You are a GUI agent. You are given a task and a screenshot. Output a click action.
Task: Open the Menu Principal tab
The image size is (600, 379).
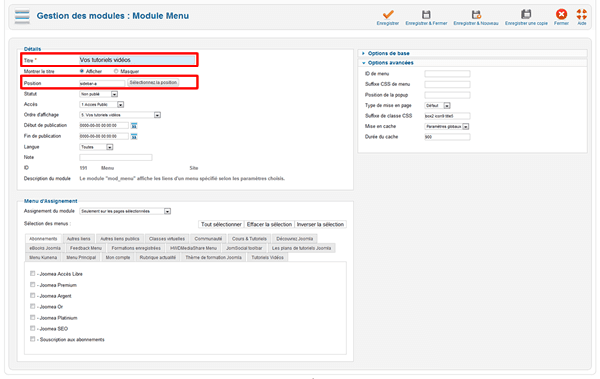pos(81,257)
